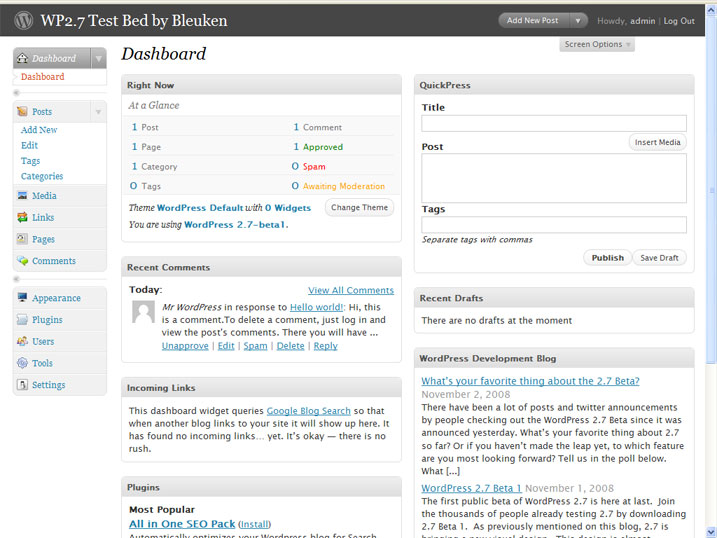Open the All in One SEO Pack link
Screen dimensions: 717x538
pyautogui.click(x=182, y=524)
